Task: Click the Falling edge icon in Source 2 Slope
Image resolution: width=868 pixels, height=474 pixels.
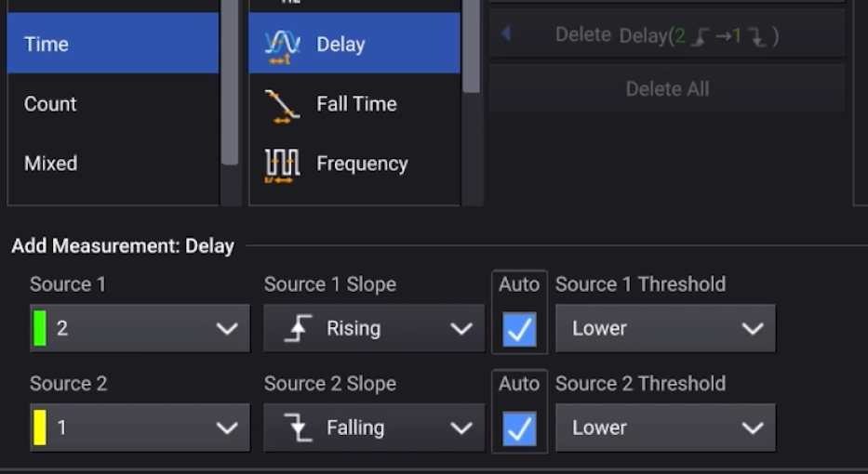Action: [x=298, y=428]
